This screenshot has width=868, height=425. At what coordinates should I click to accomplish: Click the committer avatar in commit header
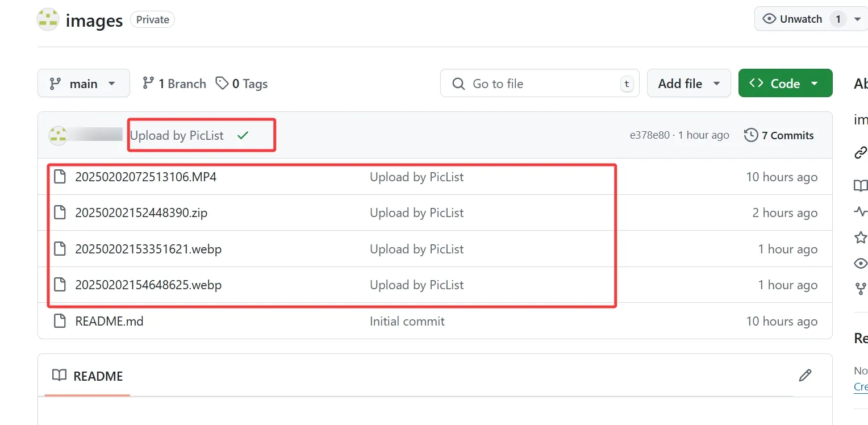tap(58, 135)
